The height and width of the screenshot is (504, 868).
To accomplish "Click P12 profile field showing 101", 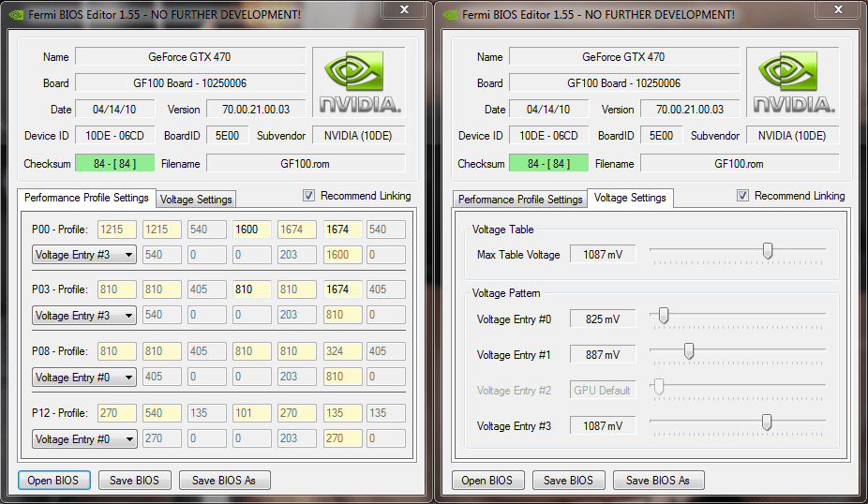I will [x=252, y=413].
